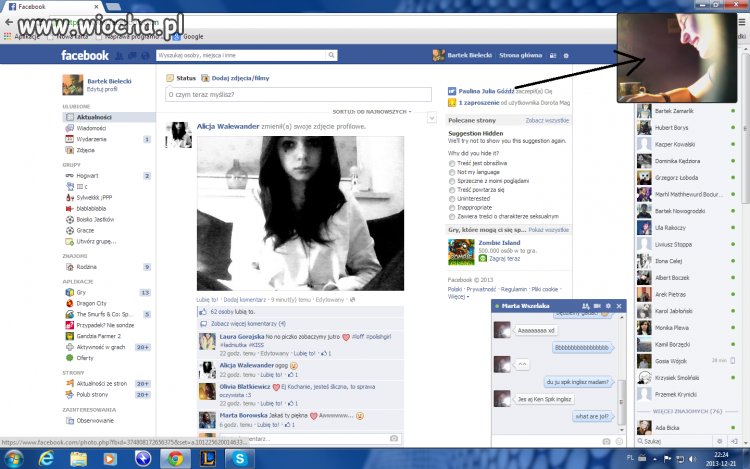This screenshot has height=469, width=750.
Task: Click chat friends search field 'Szukaj'
Action: tap(674, 441)
